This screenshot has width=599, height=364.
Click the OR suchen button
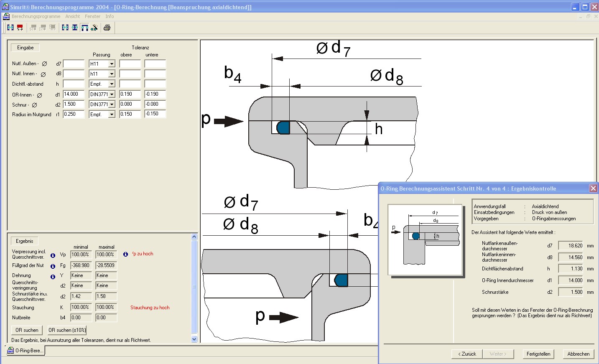click(27, 330)
